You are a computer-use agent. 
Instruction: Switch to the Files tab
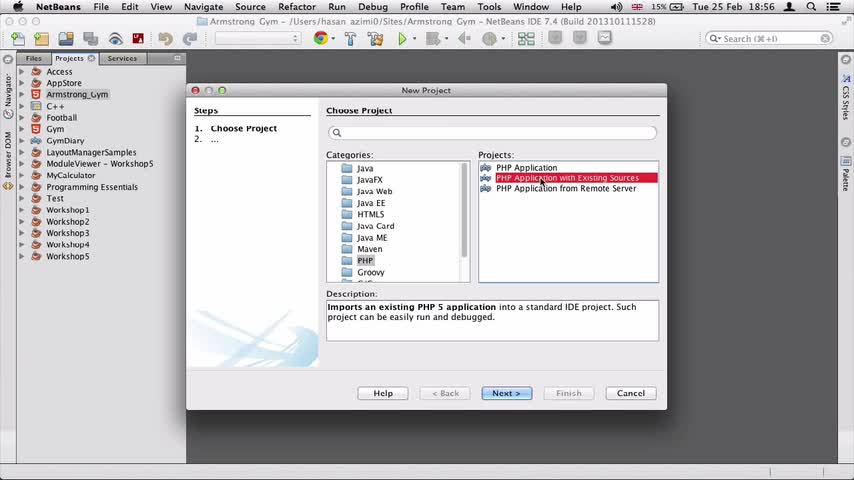click(x=33, y=58)
